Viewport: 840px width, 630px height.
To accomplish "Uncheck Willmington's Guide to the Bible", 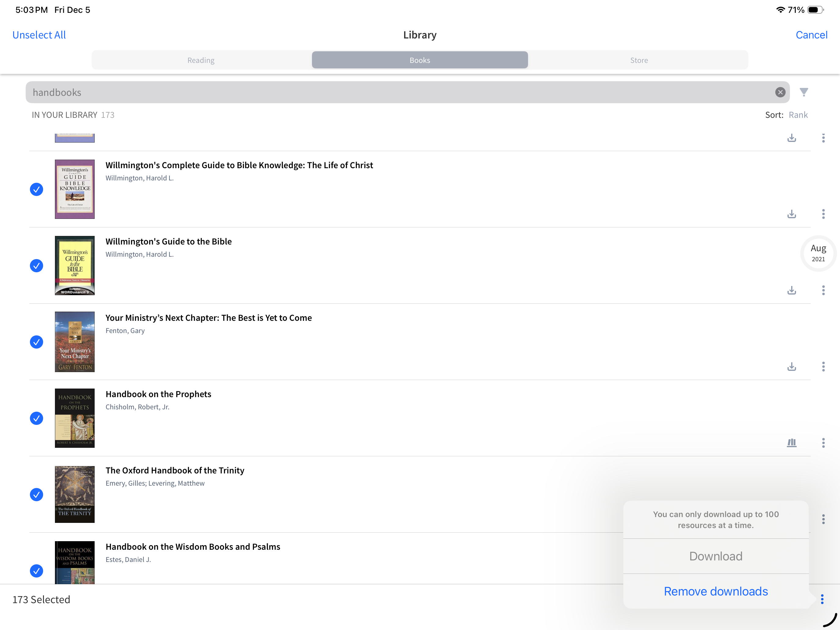I will [36, 266].
